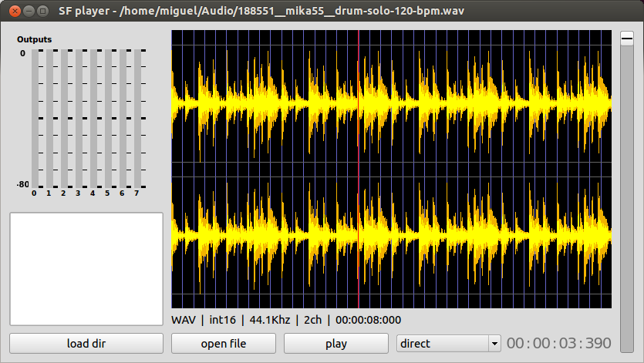Click the lower channel waveform
The height and width of the screenshot is (363, 644).
click(391, 235)
